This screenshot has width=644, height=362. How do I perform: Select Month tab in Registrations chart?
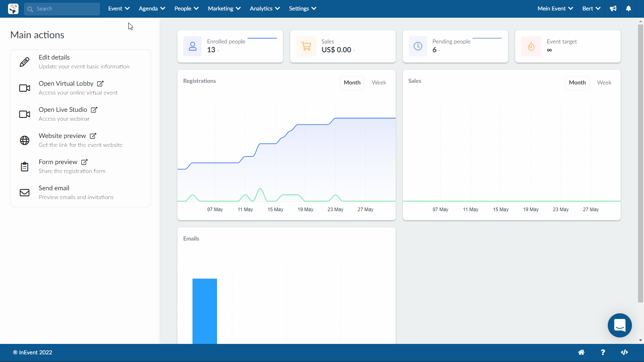(352, 82)
